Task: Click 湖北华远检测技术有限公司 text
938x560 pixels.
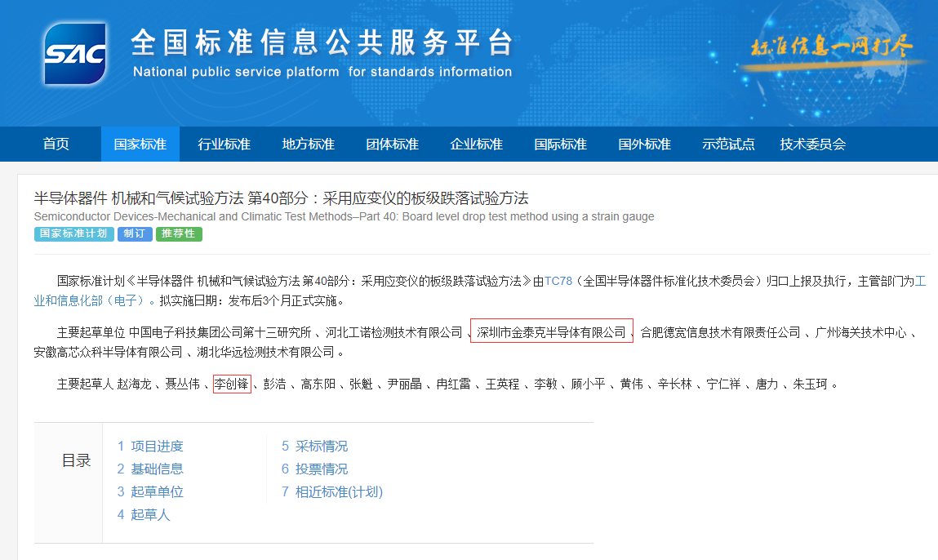Action: click(x=265, y=353)
